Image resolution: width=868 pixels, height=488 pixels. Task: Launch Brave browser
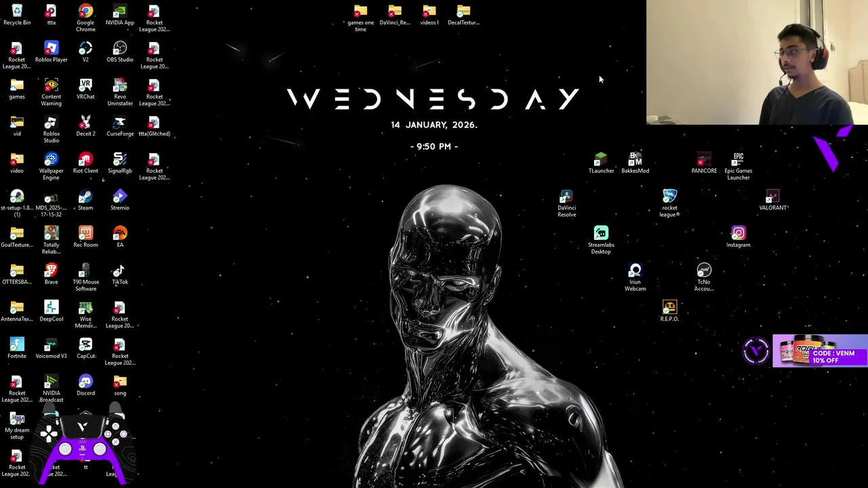point(52,274)
